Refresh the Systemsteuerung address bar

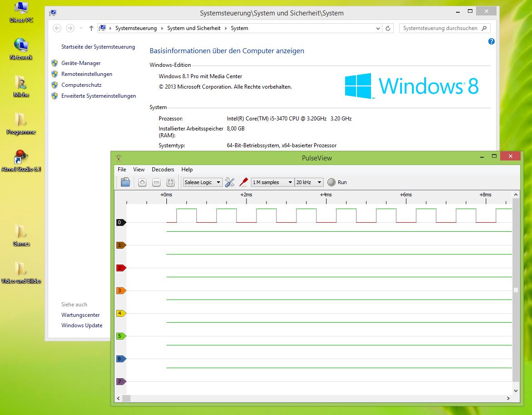(388, 28)
